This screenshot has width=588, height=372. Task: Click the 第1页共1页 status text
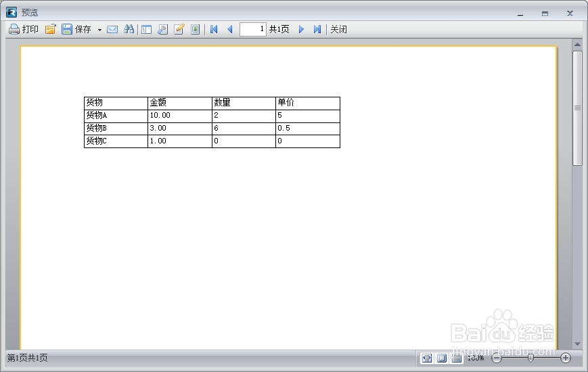(x=27, y=358)
